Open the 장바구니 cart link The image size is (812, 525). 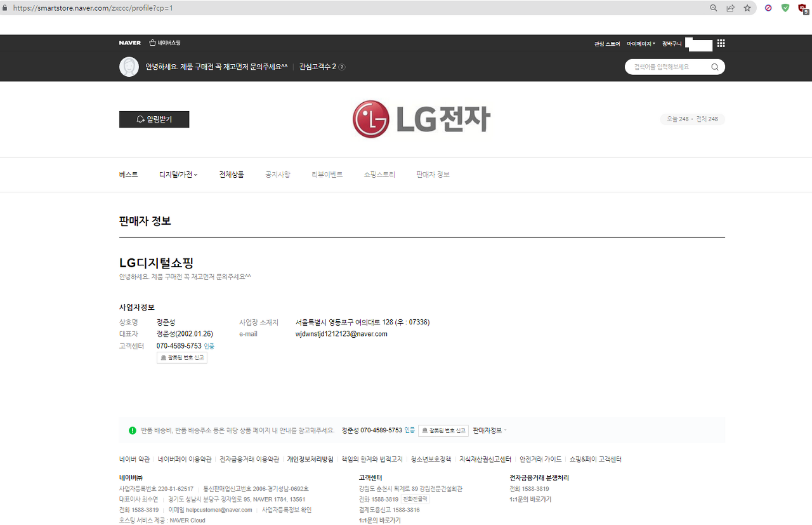point(672,44)
